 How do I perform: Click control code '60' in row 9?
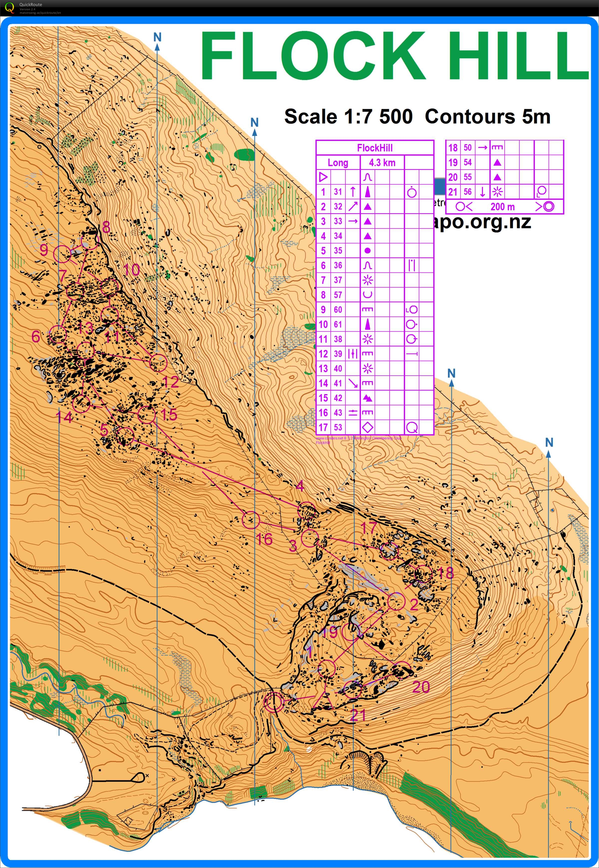[x=338, y=310]
